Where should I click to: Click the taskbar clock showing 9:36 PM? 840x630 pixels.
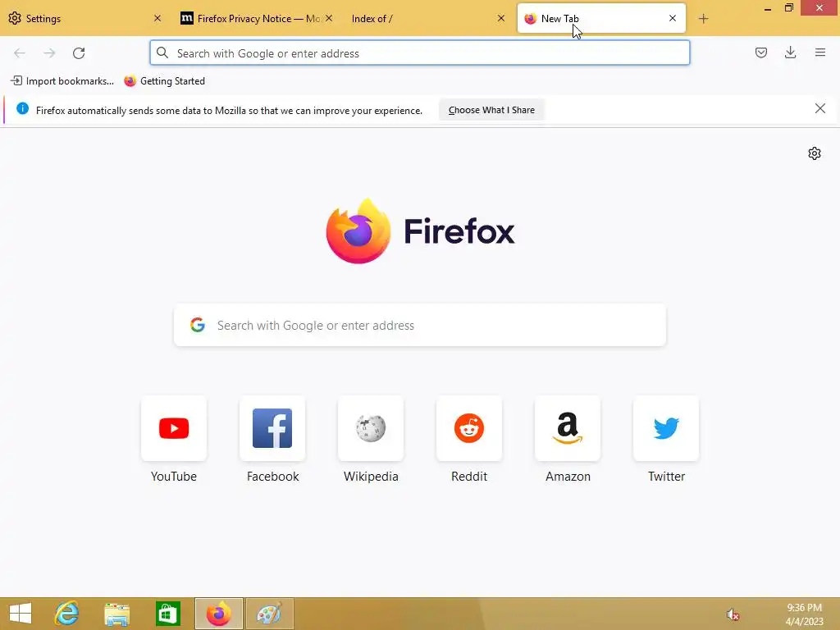(804, 614)
